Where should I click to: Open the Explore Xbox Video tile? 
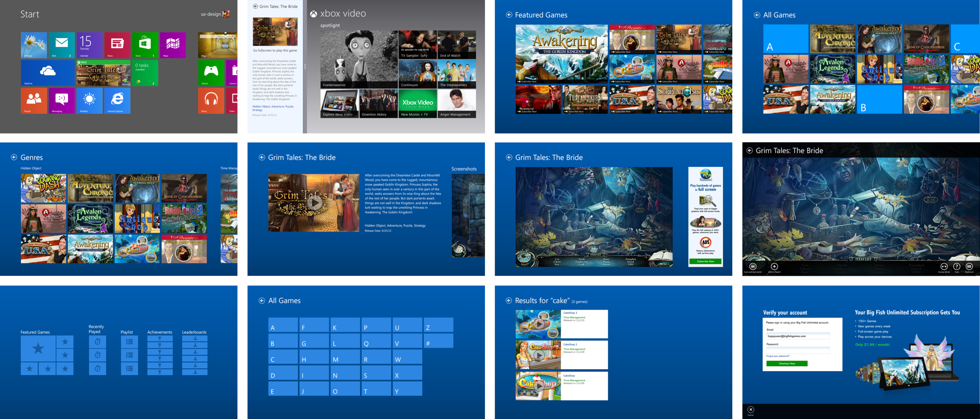pos(339,104)
